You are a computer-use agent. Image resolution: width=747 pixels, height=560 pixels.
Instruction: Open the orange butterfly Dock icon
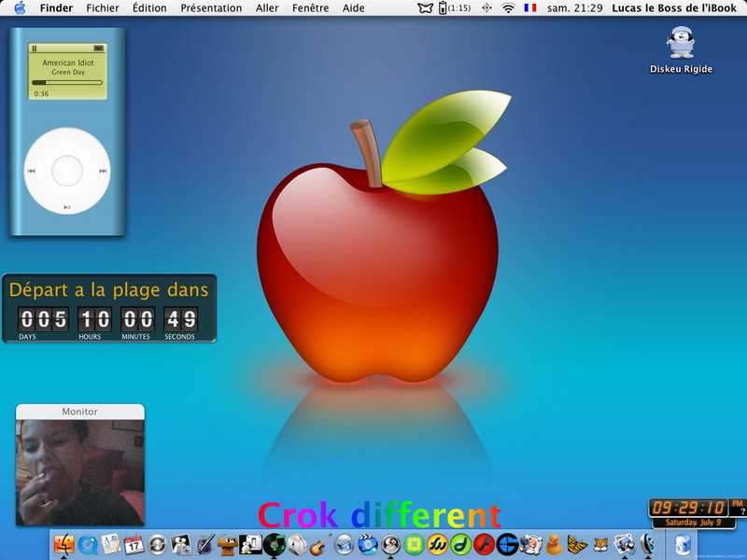[x=577, y=544]
